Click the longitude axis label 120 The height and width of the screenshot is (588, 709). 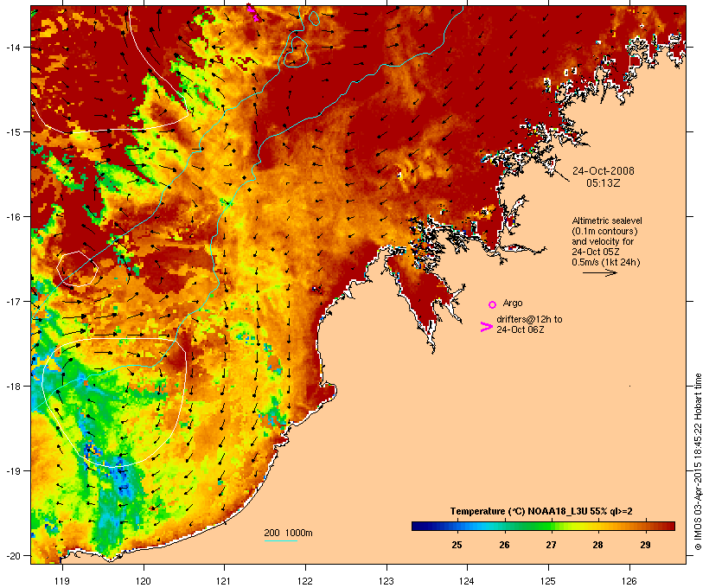144,581
